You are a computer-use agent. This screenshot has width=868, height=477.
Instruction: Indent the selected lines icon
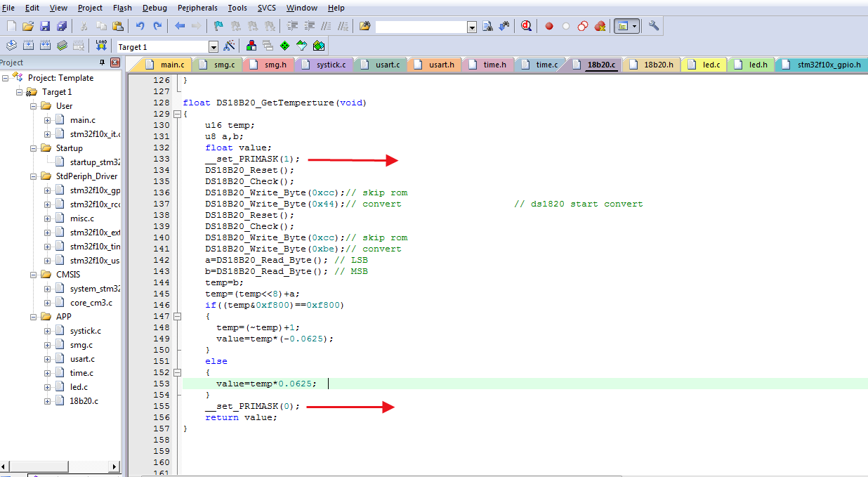coord(292,26)
